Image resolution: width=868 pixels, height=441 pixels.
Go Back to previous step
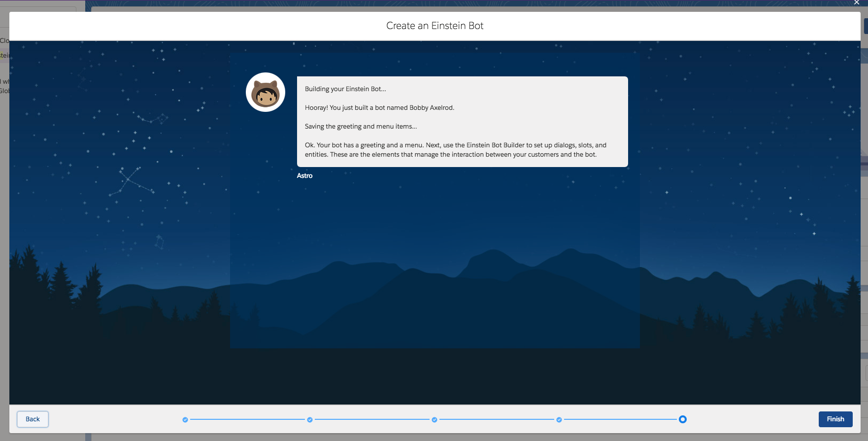(x=33, y=419)
